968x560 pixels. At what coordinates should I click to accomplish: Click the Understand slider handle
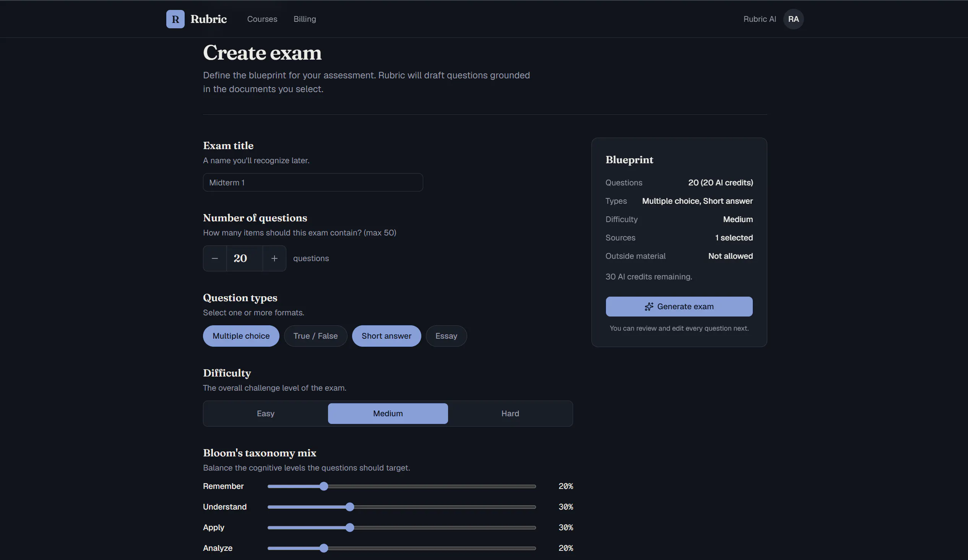pyautogui.click(x=349, y=506)
